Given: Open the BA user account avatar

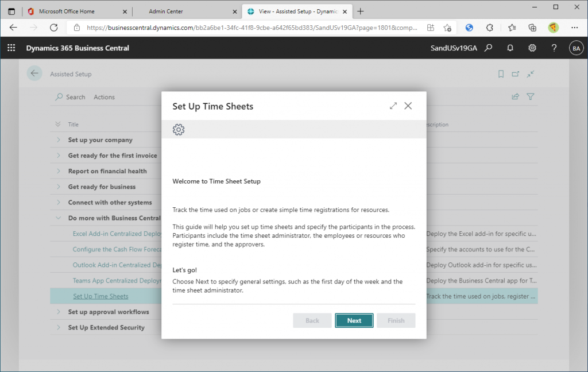Looking at the screenshot, I should click(x=577, y=48).
